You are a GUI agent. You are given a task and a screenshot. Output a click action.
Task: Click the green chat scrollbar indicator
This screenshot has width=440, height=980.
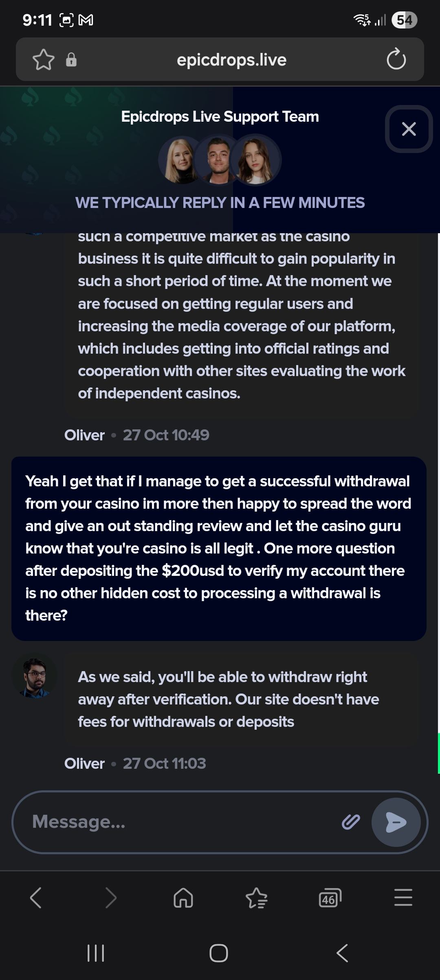pos(438,753)
